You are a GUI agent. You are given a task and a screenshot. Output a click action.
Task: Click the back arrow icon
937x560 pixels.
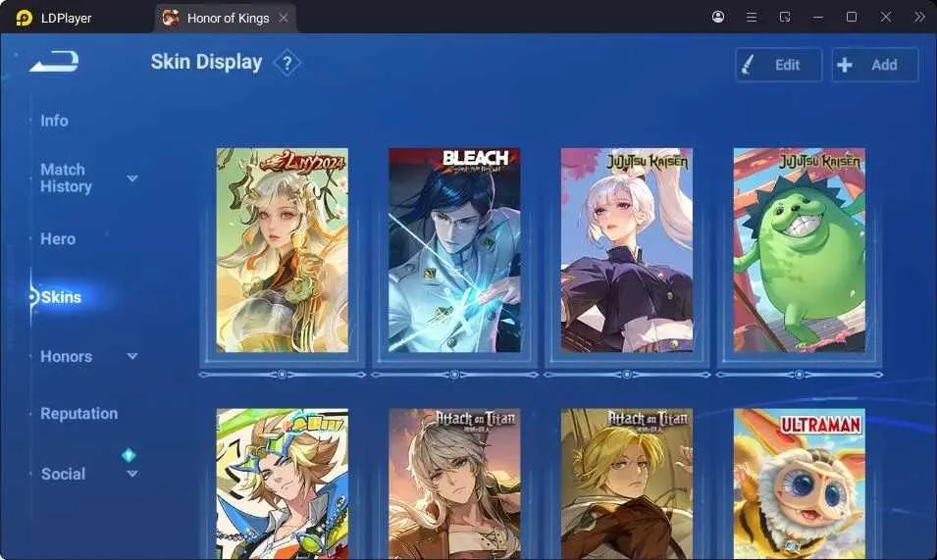[54, 62]
